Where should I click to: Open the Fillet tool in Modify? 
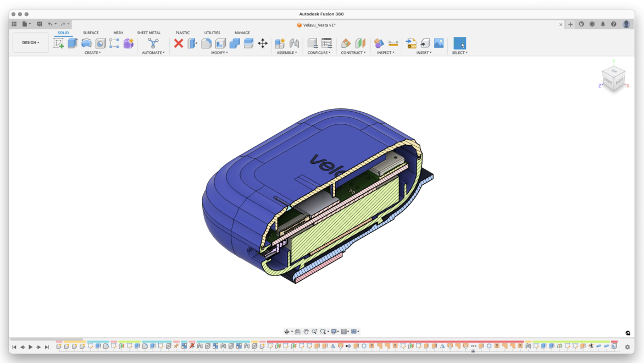(x=206, y=43)
